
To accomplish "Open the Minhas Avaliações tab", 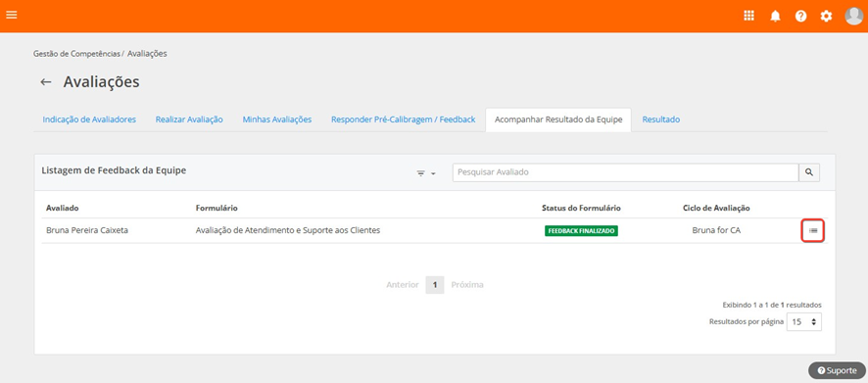I will click(x=277, y=120).
